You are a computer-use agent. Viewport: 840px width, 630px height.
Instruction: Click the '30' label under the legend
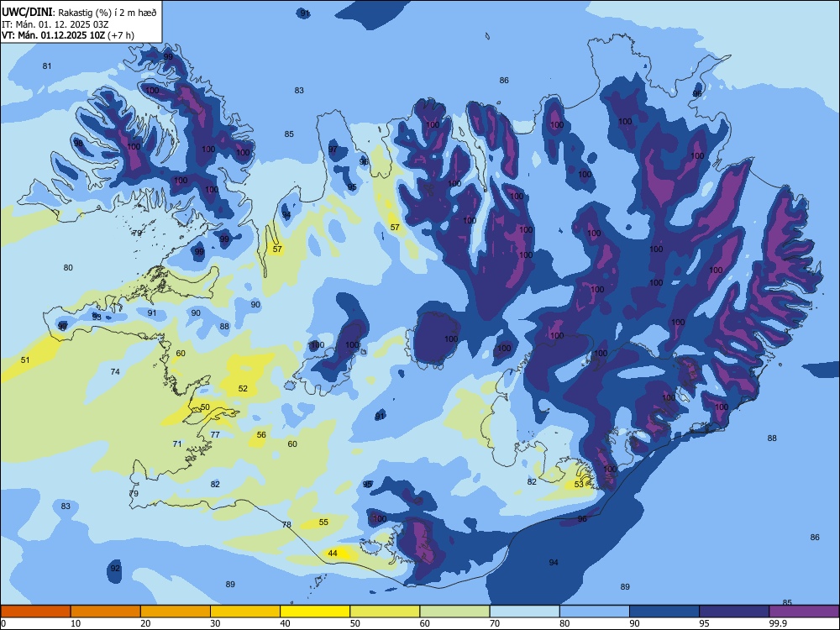pos(215,623)
